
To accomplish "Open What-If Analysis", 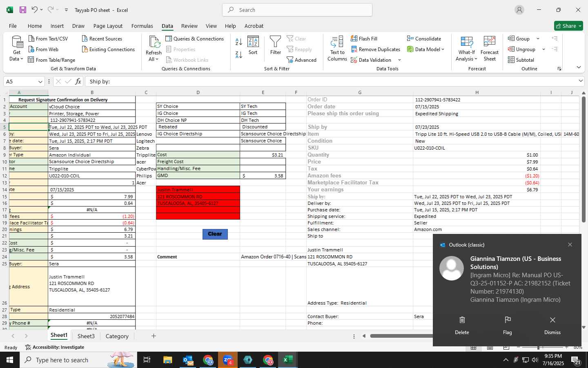I will point(467,48).
